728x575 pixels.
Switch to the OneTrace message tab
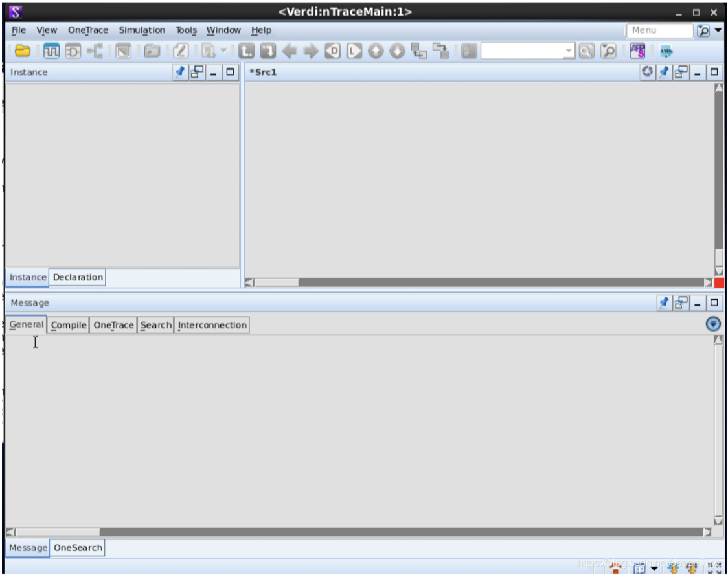[113, 325]
